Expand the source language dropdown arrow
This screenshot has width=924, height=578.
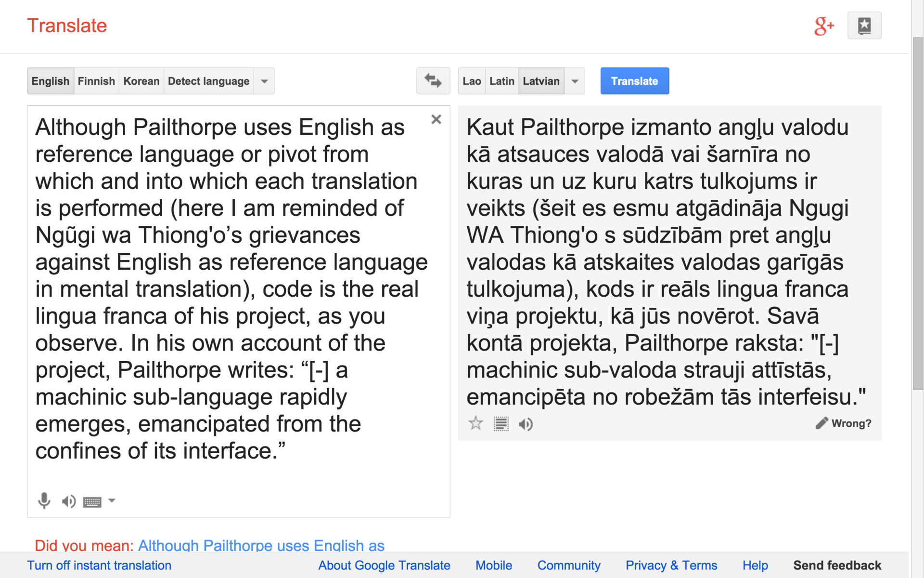point(264,81)
